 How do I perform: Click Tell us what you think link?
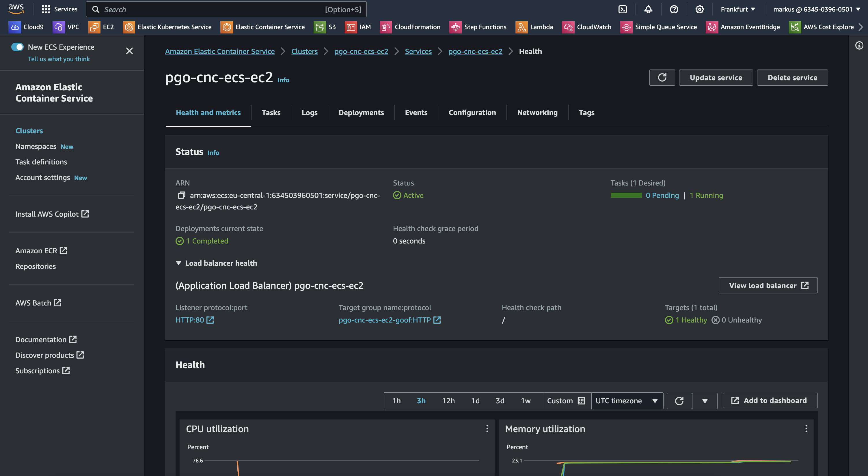pos(59,59)
